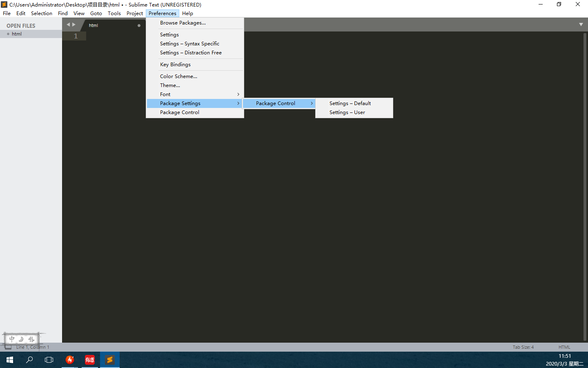Screen dimensions: 588x368
Task: Open the Windows Start menu
Action: click(x=10, y=360)
